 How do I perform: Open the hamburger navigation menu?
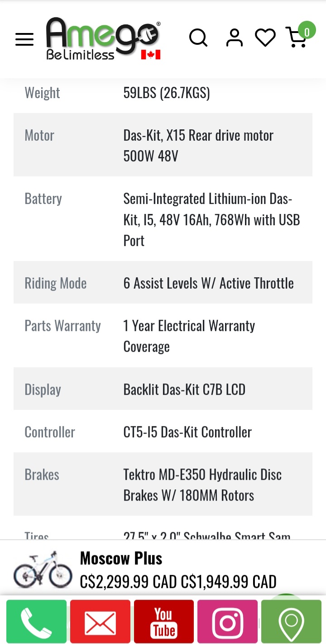(x=24, y=39)
